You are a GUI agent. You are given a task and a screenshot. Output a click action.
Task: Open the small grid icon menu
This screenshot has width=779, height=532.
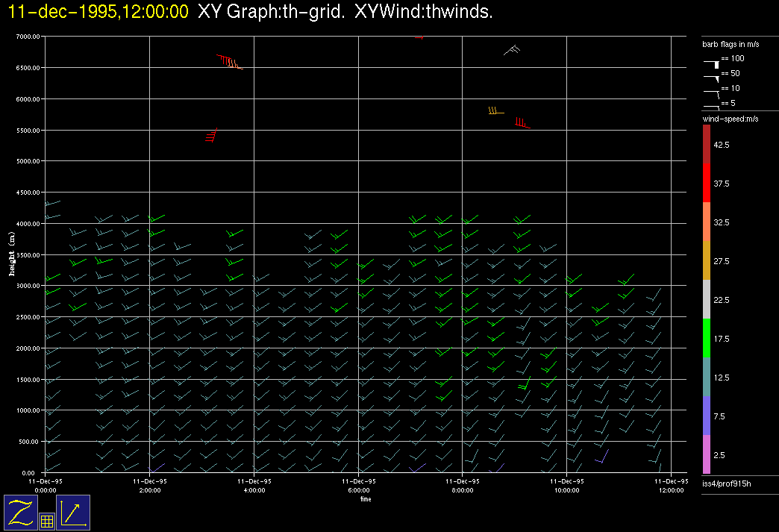pyautogui.click(x=46, y=522)
